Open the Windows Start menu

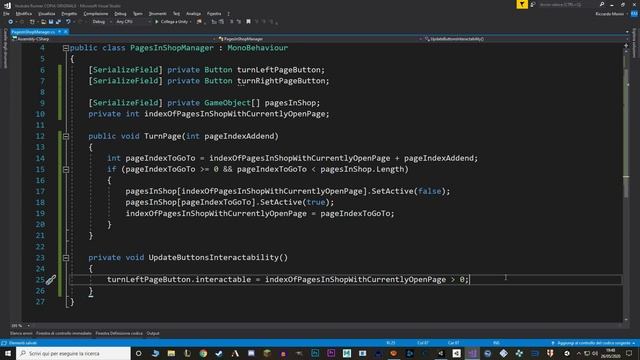(8, 353)
